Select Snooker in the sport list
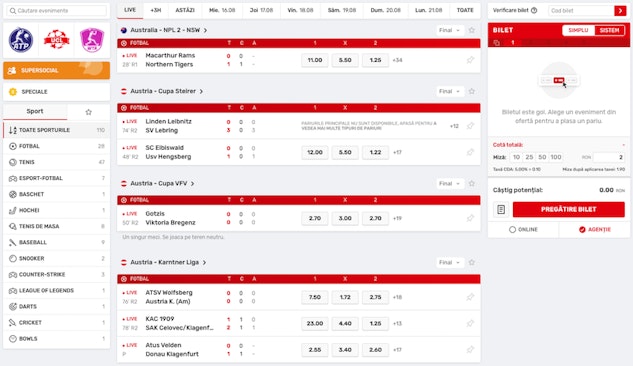 [x=57, y=258]
